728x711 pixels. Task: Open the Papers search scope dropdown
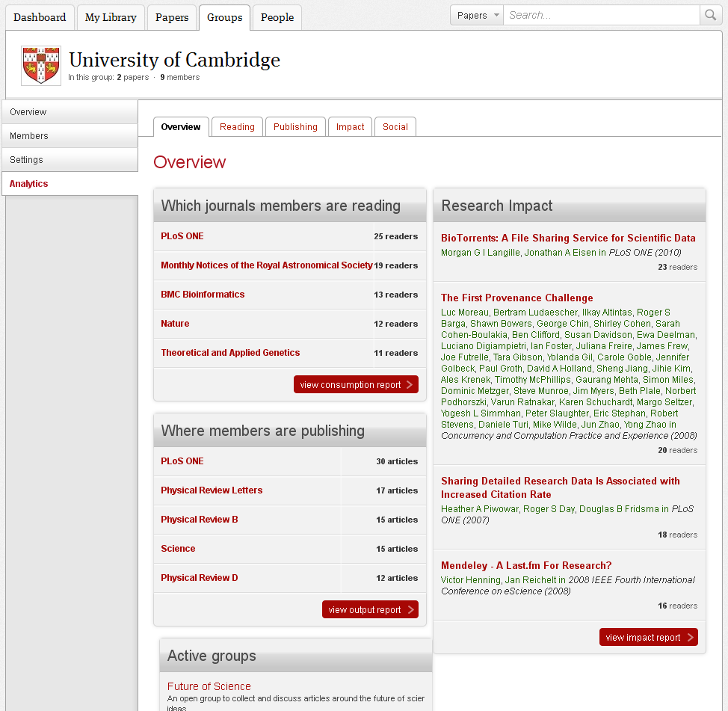click(x=477, y=15)
